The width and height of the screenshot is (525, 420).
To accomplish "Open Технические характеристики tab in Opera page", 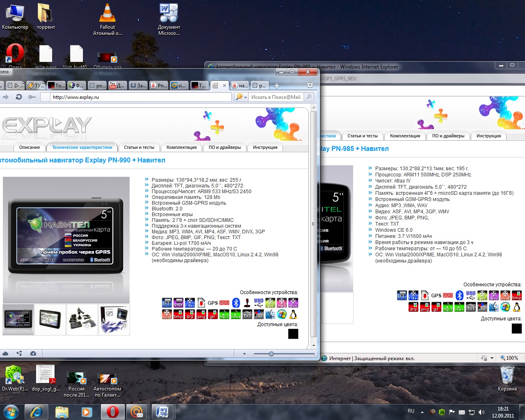I will tap(82, 147).
